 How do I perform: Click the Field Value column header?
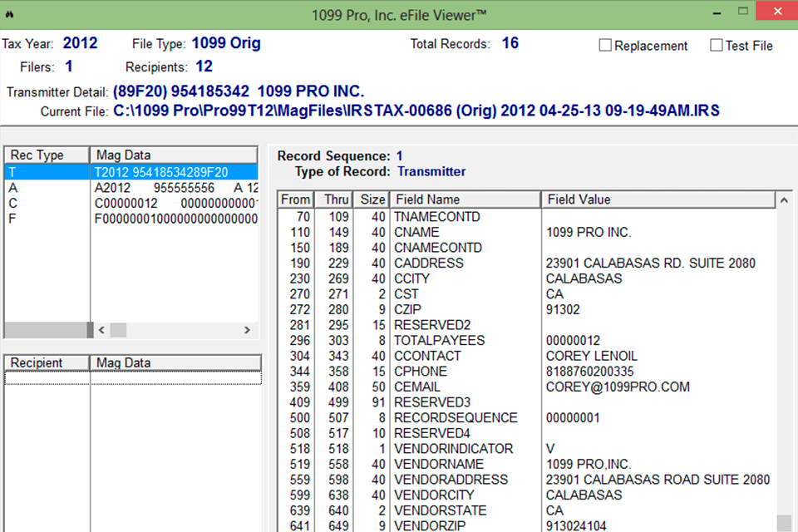coord(658,199)
